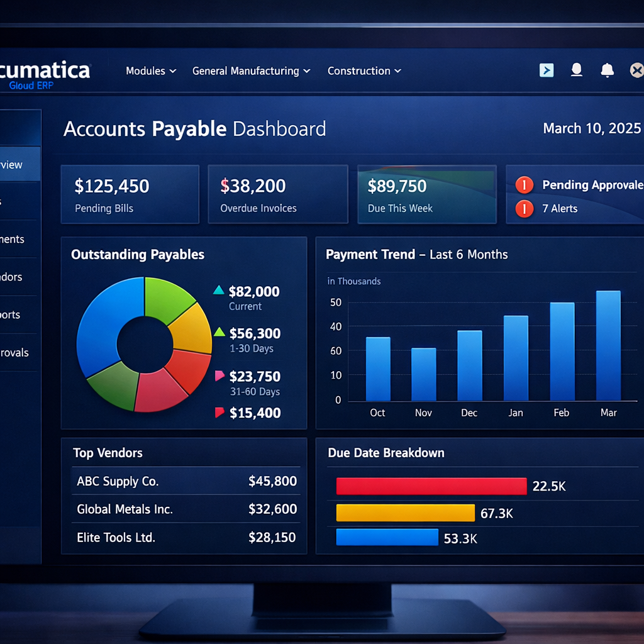Click the red Pending Approvals alert icon
The height and width of the screenshot is (644, 644).
(x=524, y=185)
